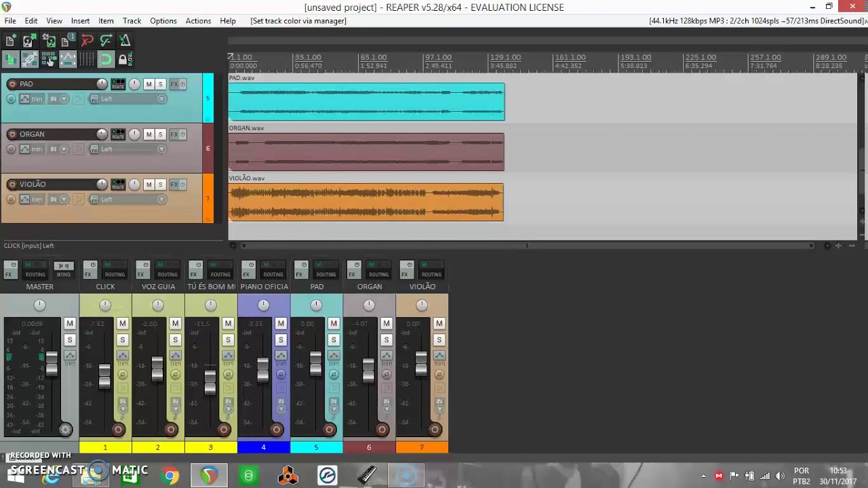Open ROUTING for the MASTER mixer strip

[x=35, y=270]
